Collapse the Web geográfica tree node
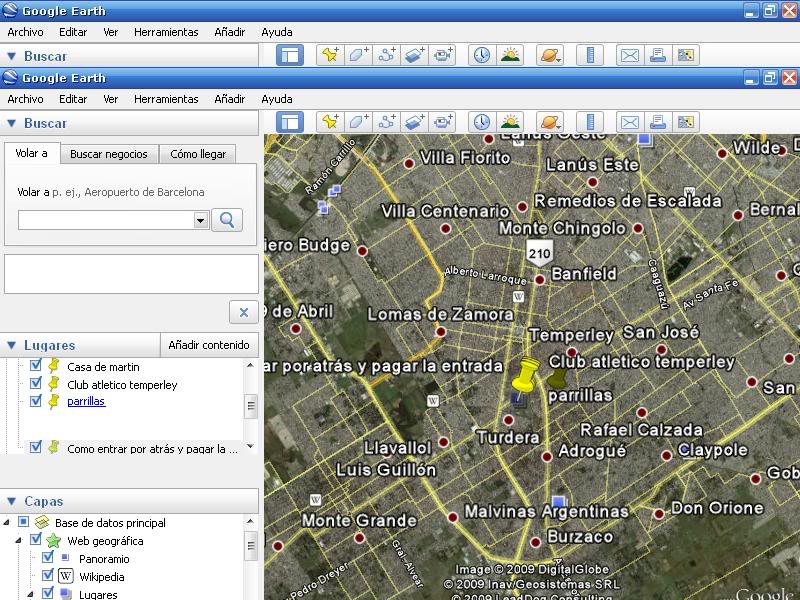 coord(19,540)
